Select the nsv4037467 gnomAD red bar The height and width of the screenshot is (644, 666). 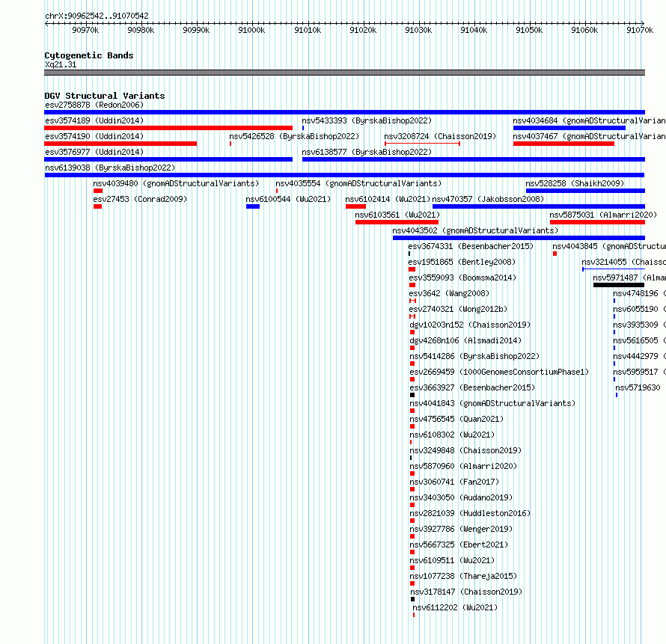click(563, 144)
